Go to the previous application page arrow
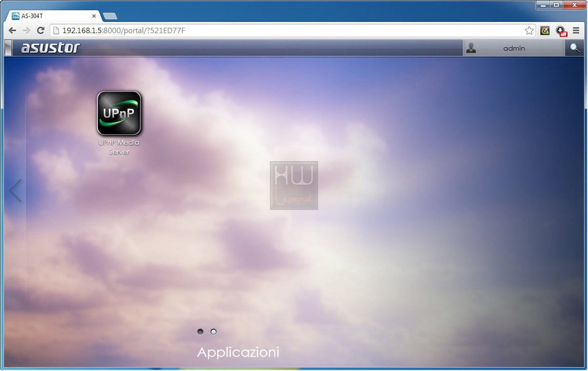Screen dimensions: 588x371 [15, 191]
